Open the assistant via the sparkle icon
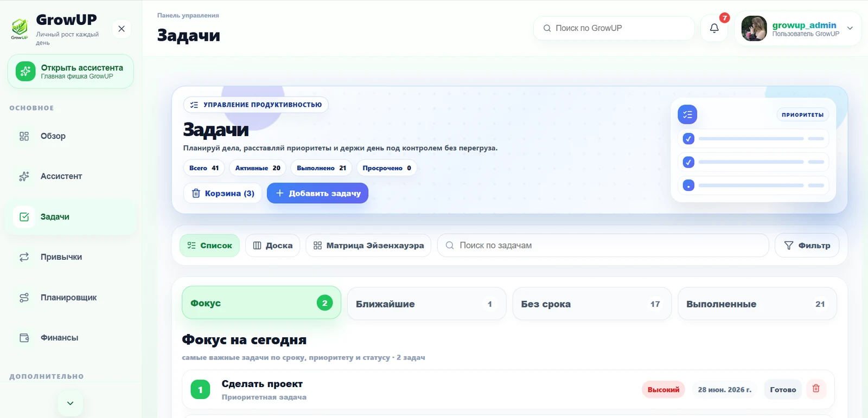This screenshot has height=418, width=868. (25, 71)
